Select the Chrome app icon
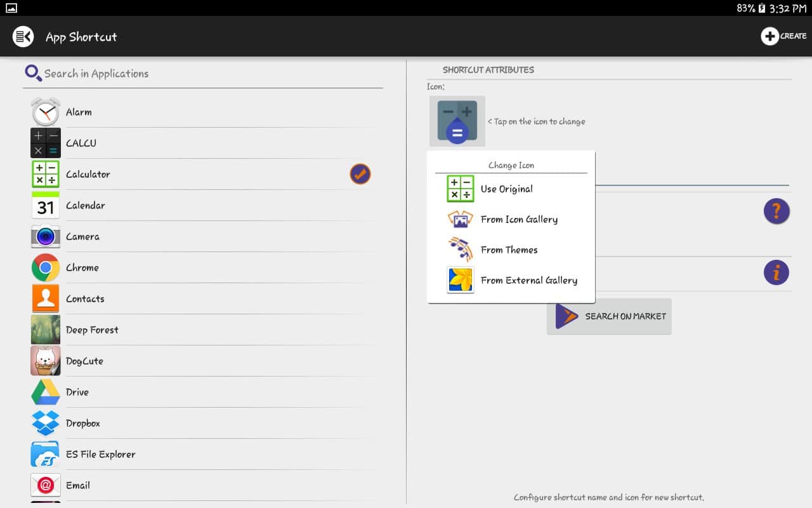 coord(46,267)
